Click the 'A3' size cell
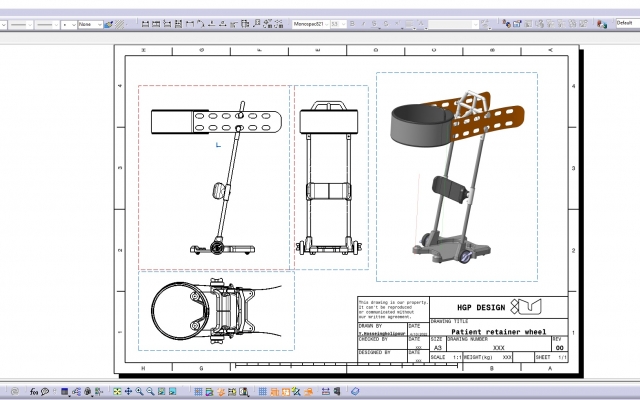Screen dimensions: 640x400 438,345
